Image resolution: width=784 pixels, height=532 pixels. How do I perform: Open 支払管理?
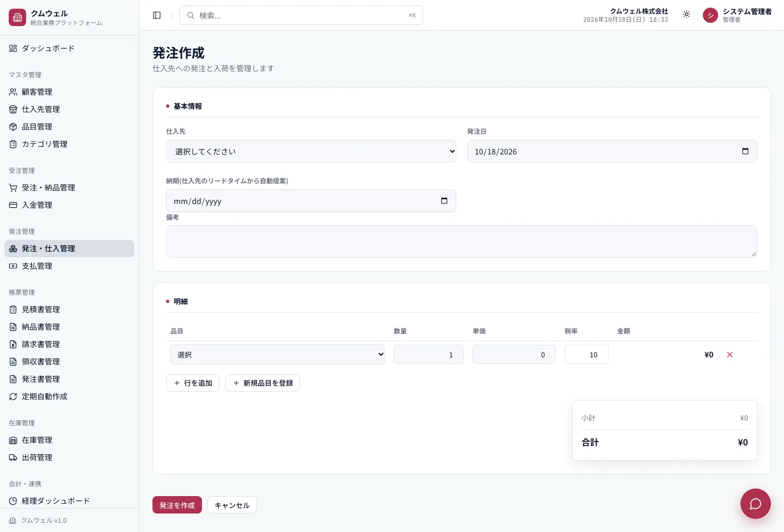coord(69,266)
